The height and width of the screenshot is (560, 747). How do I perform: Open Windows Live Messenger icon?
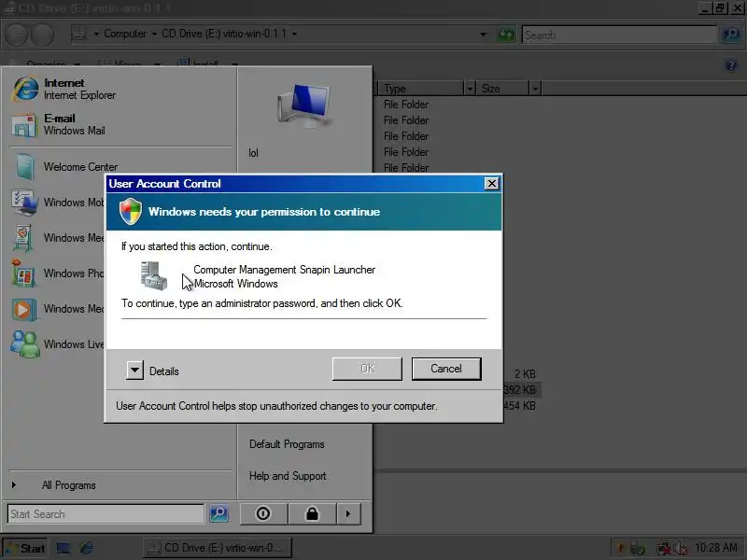pos(25,343)
